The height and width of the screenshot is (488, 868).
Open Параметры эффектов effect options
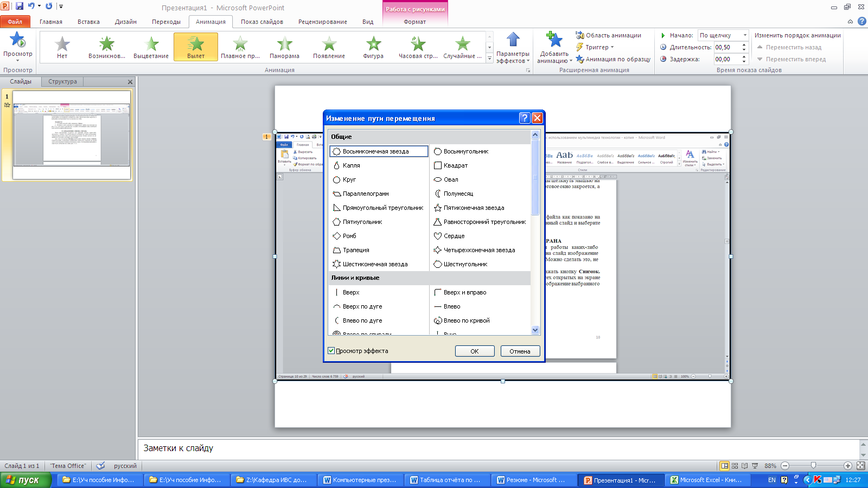(513, 48)
